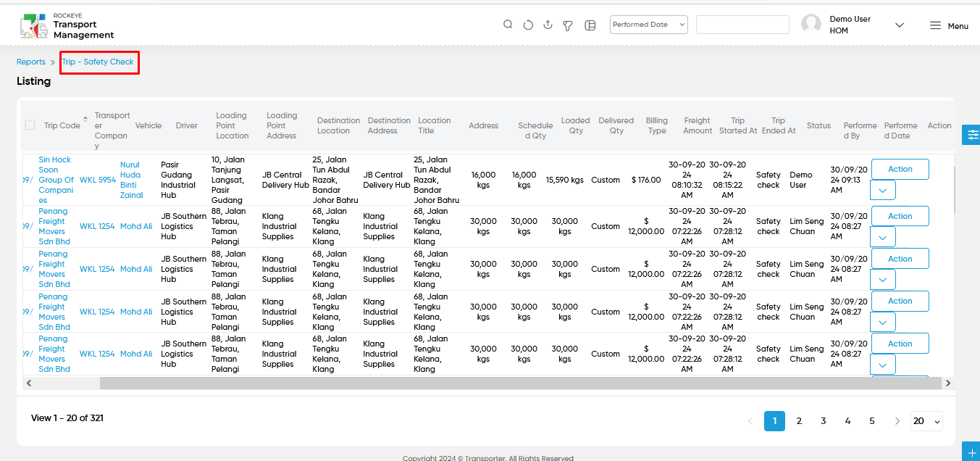Screen dimensions: 980x461
Task: Open the hamburger Menu
Action: [x=949, y=25]
